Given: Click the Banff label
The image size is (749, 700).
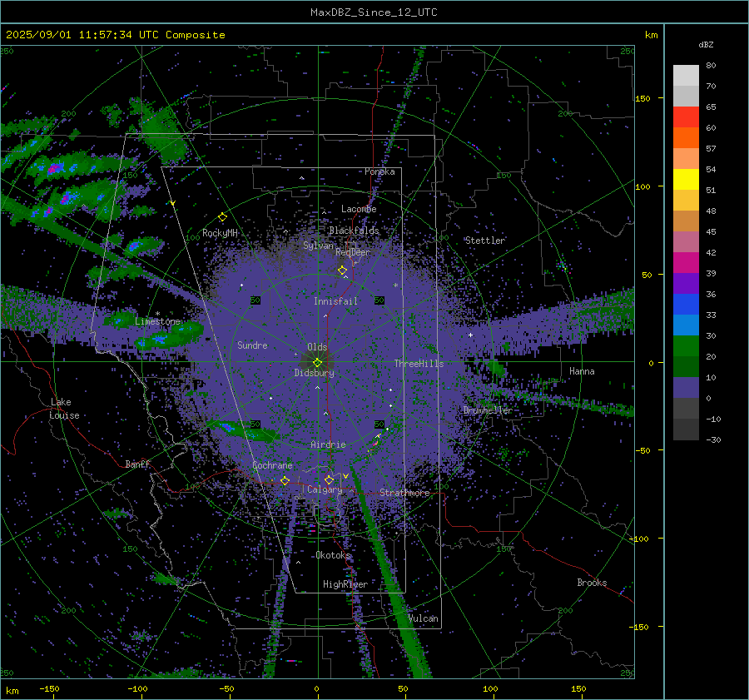Looking at the screenshot, I should point(137,464).
